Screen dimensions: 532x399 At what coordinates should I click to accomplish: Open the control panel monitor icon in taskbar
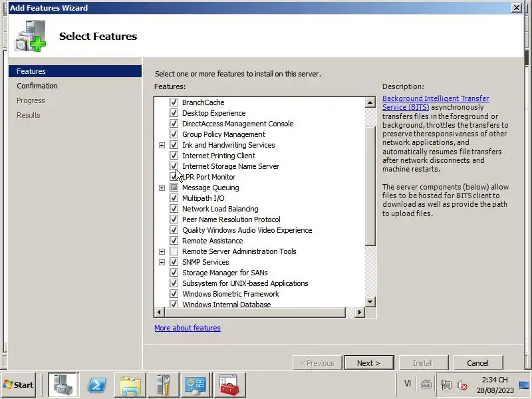pyautogui.click(x=196, y=385)
